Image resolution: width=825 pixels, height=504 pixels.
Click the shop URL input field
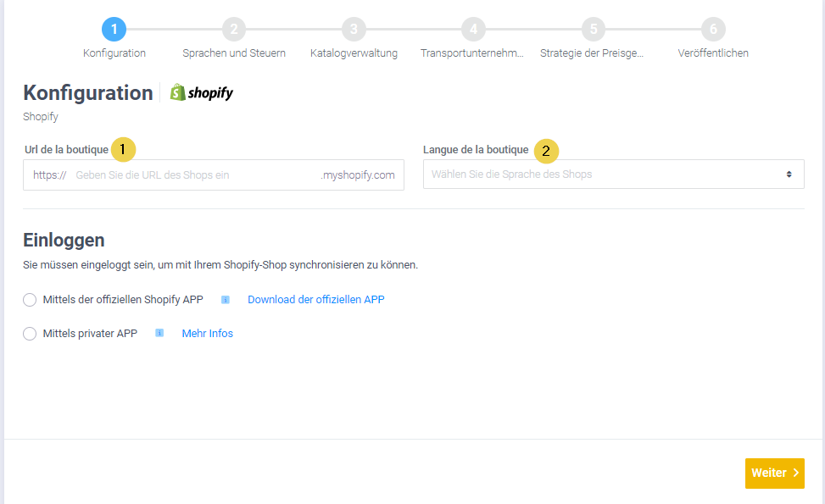pyautogui.click(x=195, y=175)
